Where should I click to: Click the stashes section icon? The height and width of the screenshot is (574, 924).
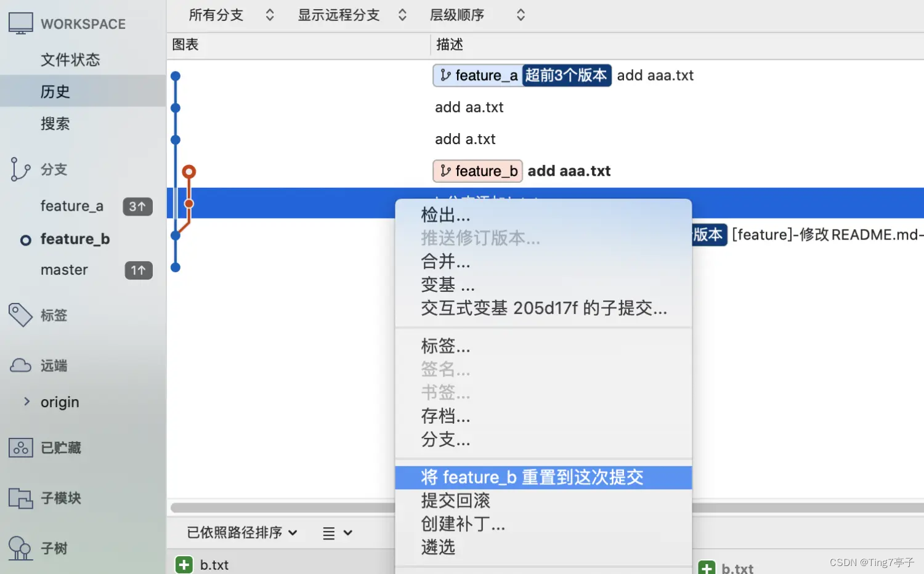pos(20,448)
